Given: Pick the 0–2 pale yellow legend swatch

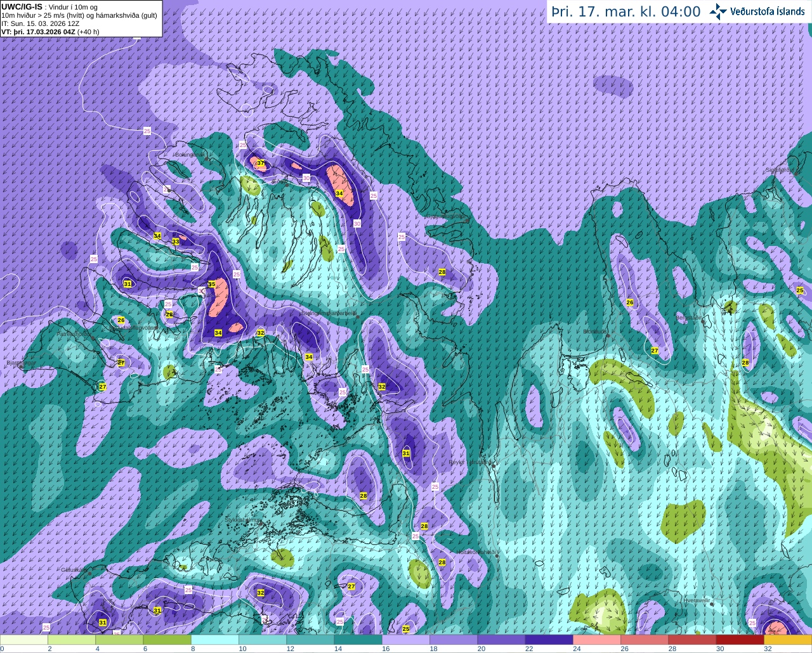Looking at the screenshot, I should click(x=24, y=640).
